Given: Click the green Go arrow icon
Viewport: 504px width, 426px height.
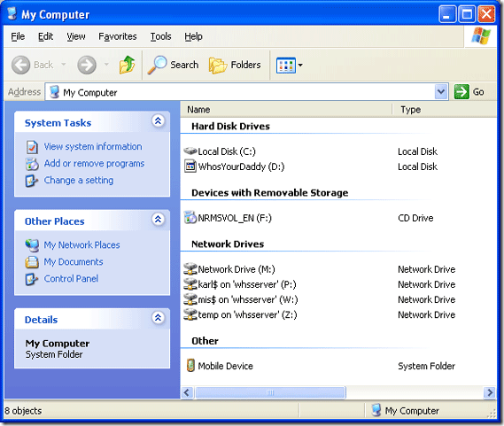Looking at the screenshot, I should 461,92.
